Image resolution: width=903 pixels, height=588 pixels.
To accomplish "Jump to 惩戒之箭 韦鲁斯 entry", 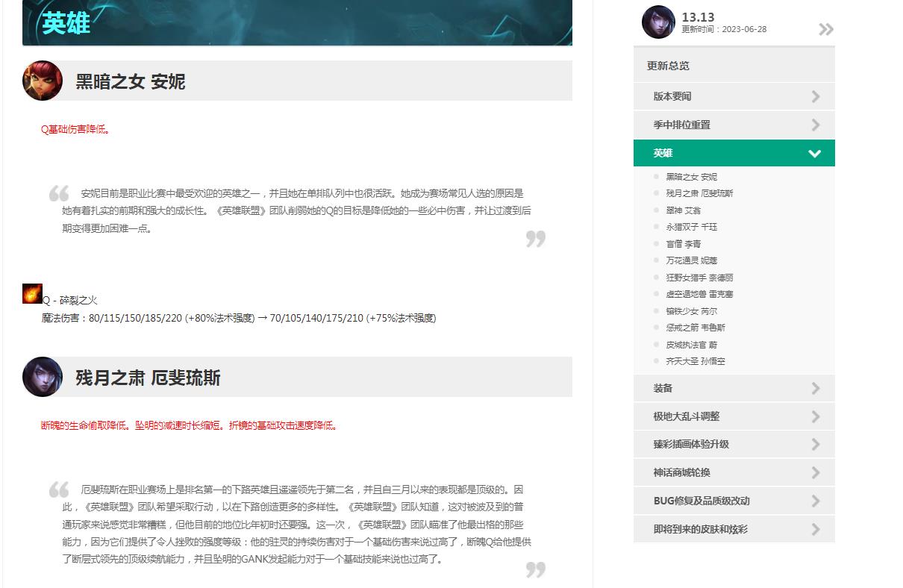I will (696, 328).
